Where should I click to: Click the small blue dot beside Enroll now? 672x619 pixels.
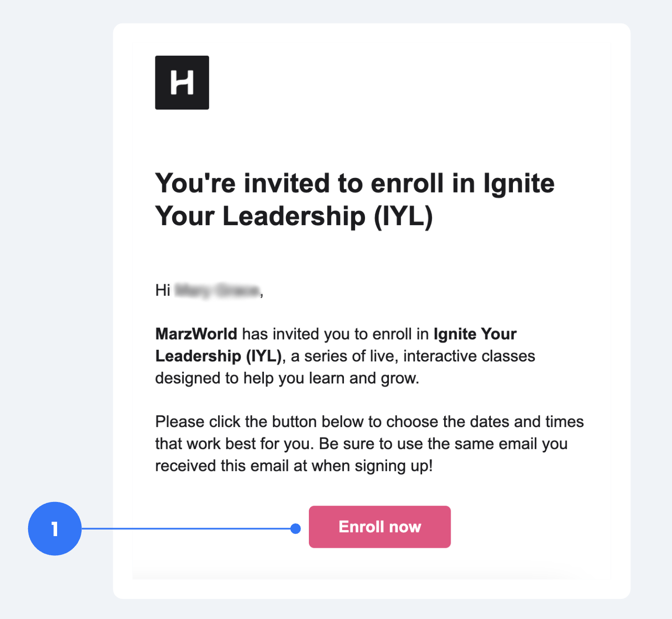click(x=295, y=529)
